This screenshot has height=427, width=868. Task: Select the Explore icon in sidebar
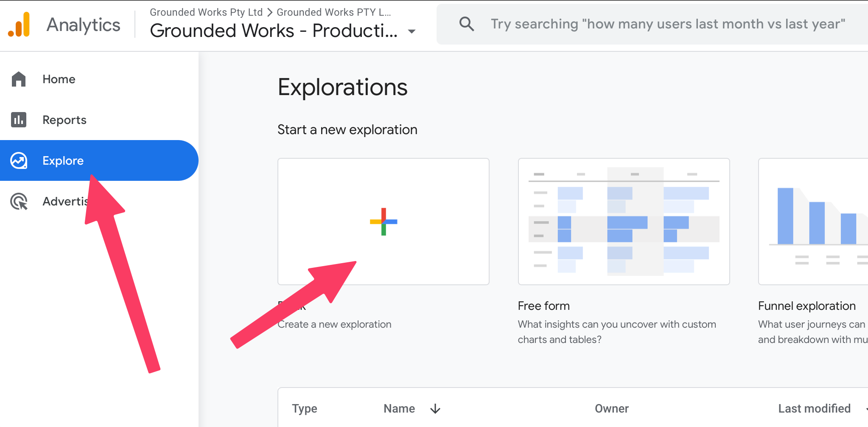19,160
